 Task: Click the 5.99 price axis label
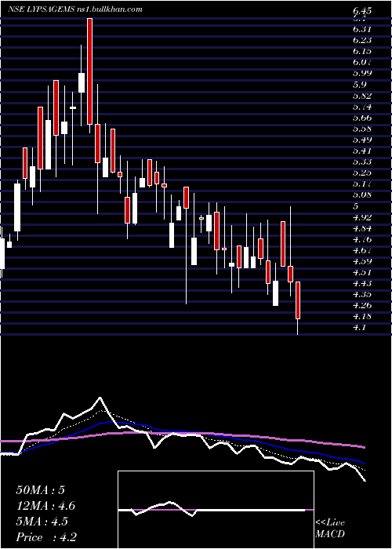pos(362,74)
